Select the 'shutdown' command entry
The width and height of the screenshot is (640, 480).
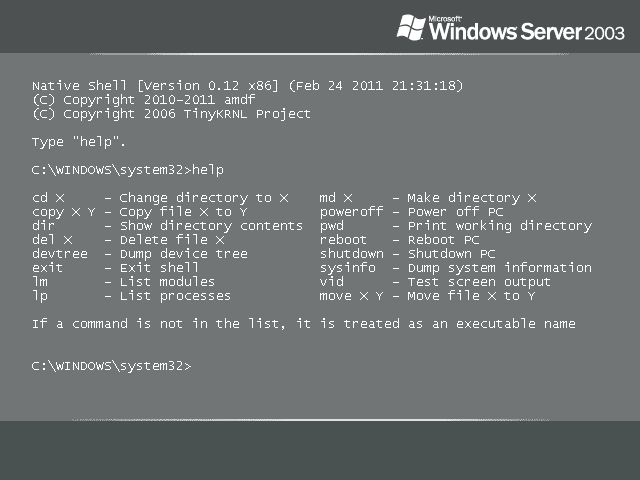351,254
